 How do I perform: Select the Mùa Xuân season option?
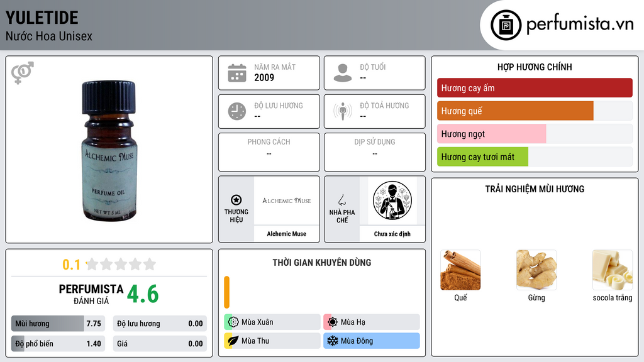pyautogui.click(x=272, y=322)
